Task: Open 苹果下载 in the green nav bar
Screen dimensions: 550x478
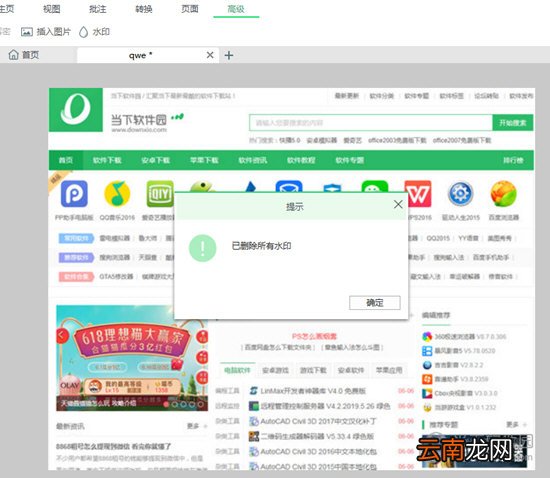Action: pyautogui.click(x=204, y=160)
